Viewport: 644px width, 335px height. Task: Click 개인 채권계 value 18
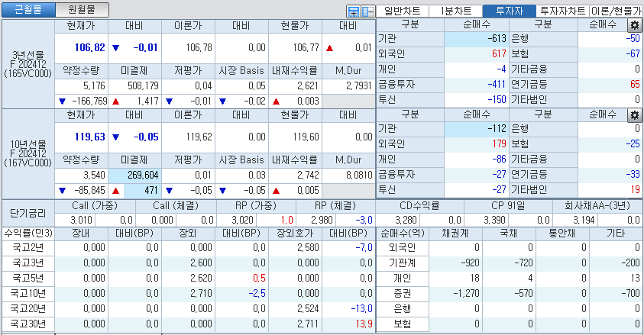tap(474, 278)
